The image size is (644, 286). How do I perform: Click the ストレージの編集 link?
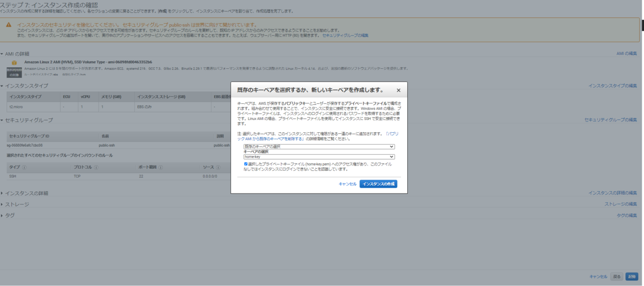[x=620, y=204]
